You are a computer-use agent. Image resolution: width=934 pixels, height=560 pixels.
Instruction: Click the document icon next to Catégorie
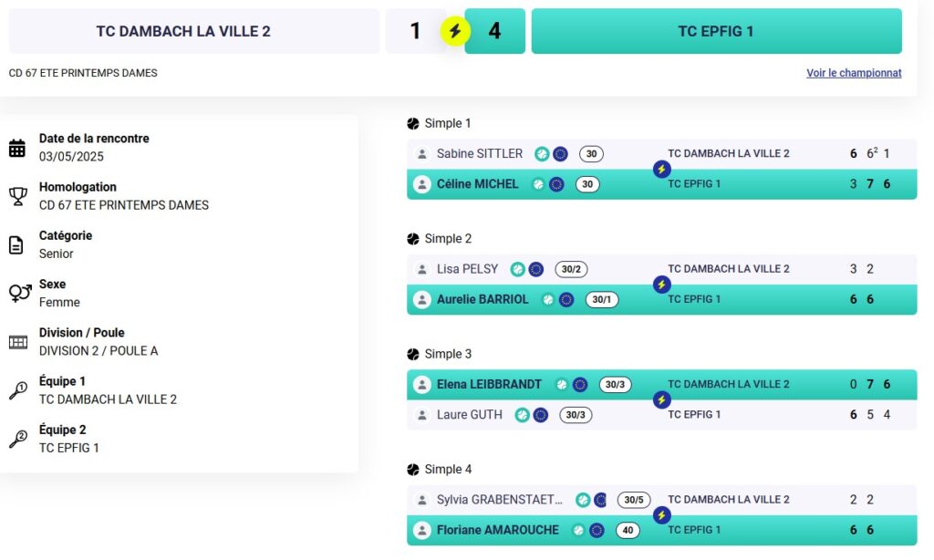click(16, 244)
